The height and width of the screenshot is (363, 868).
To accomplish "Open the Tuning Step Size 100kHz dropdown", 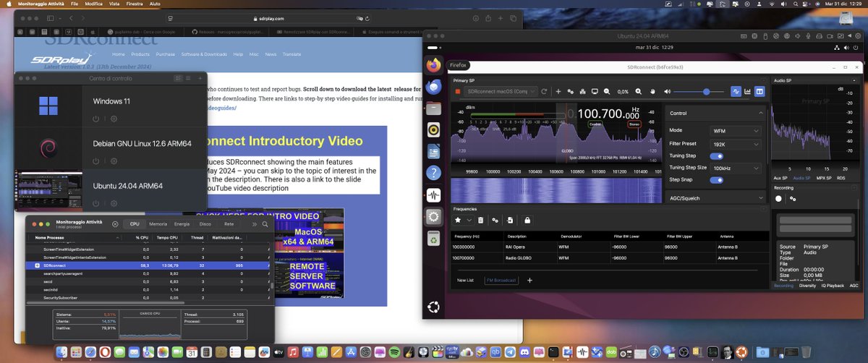I will [x=736, y=168].
